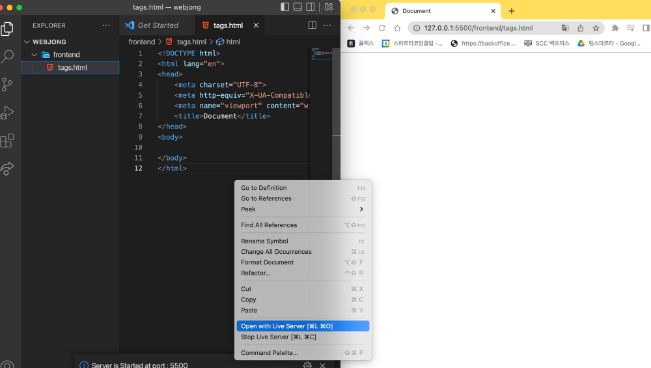Toggle primary sidebar layout icon in title bar
Screen dimensions: 651x368
(285, 7)
